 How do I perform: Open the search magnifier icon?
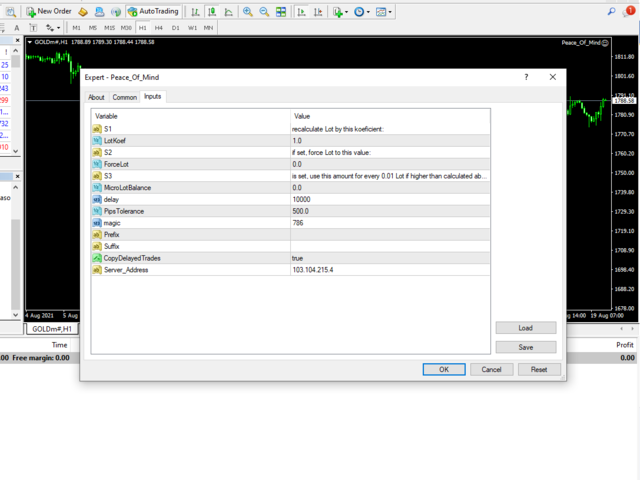pos(611,11)
